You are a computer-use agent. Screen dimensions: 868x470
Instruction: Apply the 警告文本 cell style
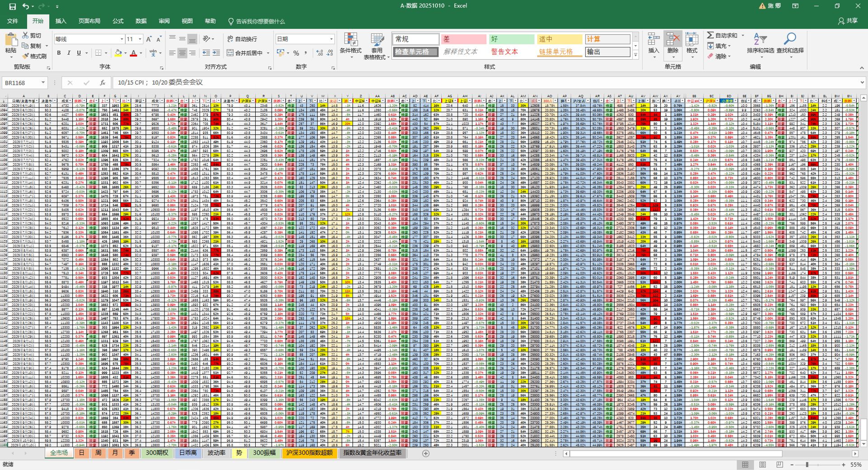coord(504,52)
